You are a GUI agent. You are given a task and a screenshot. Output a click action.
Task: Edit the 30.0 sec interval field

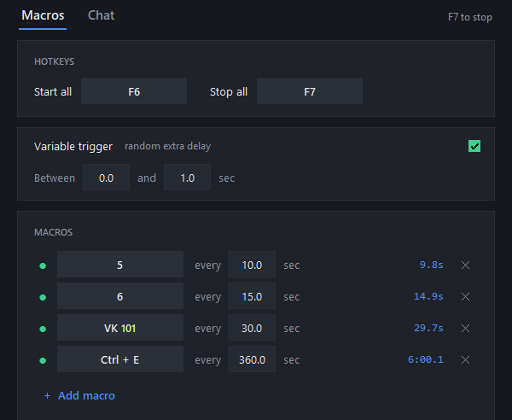252,328
